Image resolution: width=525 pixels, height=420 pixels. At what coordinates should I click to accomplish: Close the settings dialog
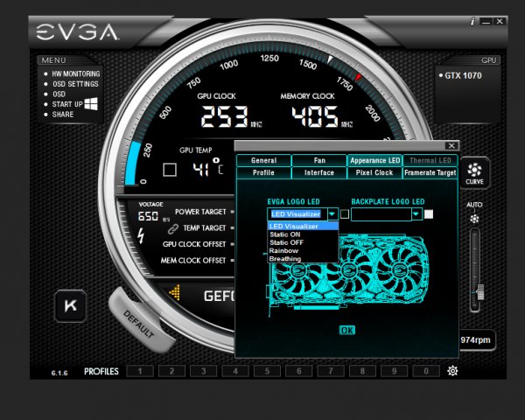pyautogui.click(x=451, y=146)
